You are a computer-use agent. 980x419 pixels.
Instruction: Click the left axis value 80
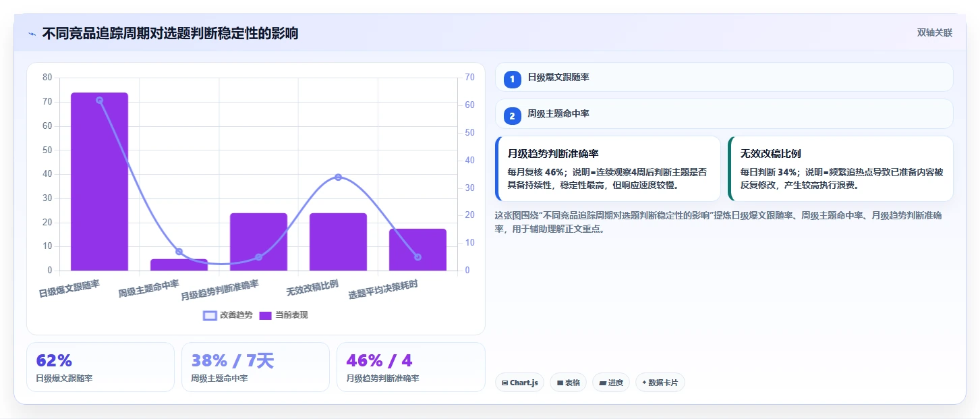47,78
